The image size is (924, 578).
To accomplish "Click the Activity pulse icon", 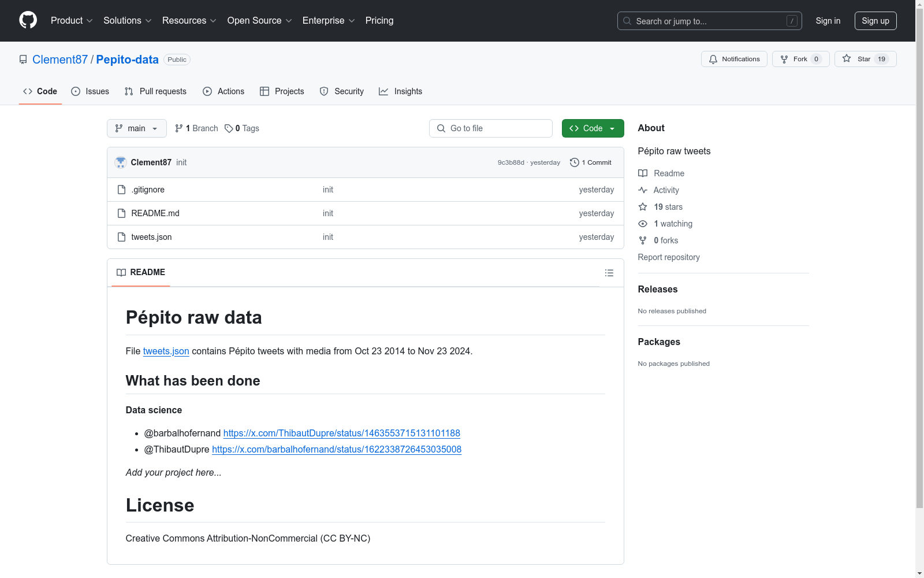I will [x=643, y=190].
